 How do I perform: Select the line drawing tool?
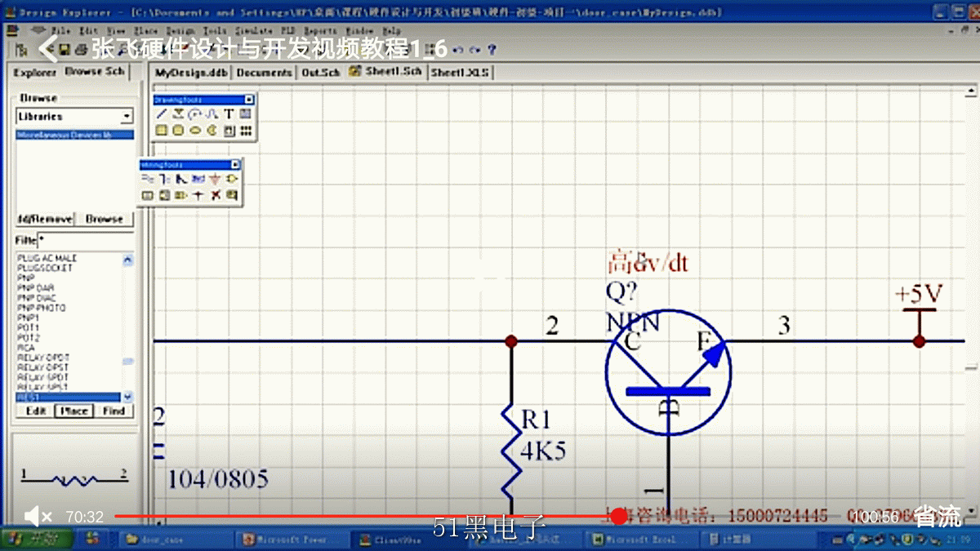161,114
